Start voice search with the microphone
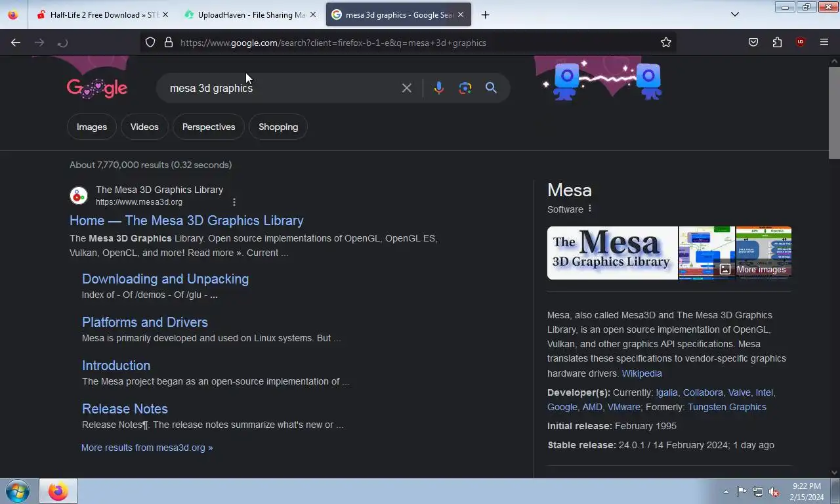The width and height of the screenshot is (840, 504). [x=439, y=88]
